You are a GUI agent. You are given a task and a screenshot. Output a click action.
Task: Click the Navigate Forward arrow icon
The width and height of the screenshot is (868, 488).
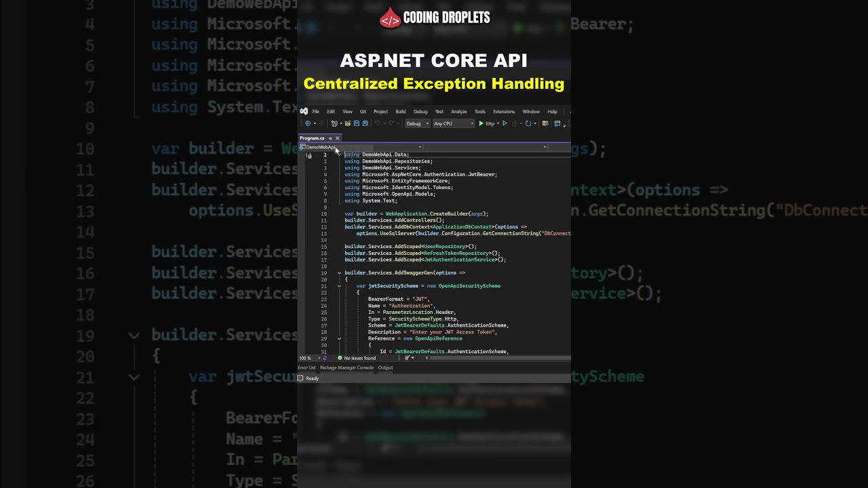pos(321,123)
